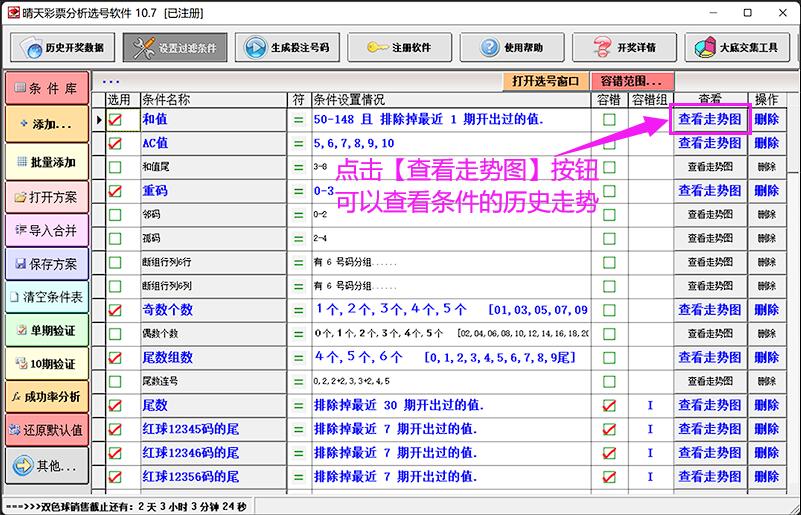Click 生成投注号码 play icon button
The height and width of the screenshot is (515, 801).
point(291,47)
